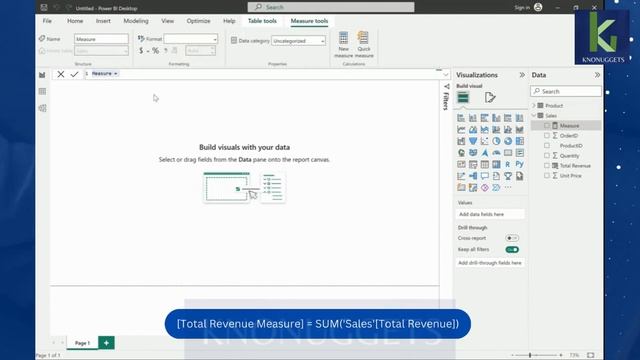Switch to Model view in left sidebar

coord(42,108)
